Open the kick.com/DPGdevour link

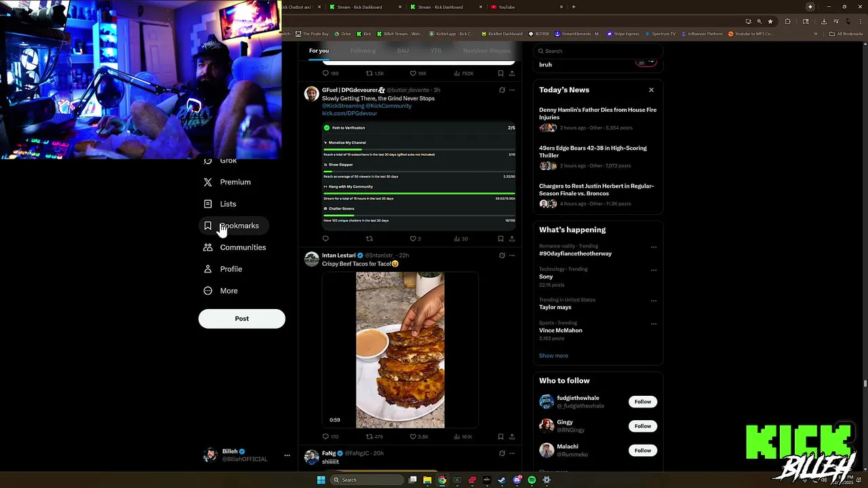pyautogui.click(x=349, y=113)
